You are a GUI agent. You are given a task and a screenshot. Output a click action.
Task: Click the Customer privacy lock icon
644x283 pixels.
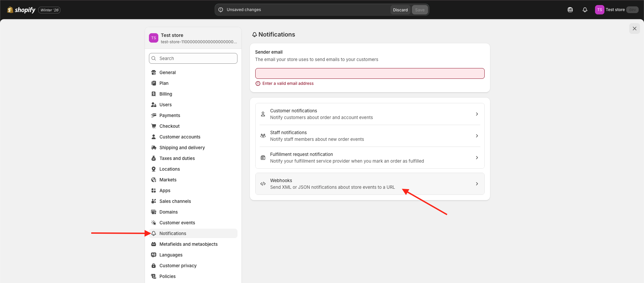click(x=154, y=266)
